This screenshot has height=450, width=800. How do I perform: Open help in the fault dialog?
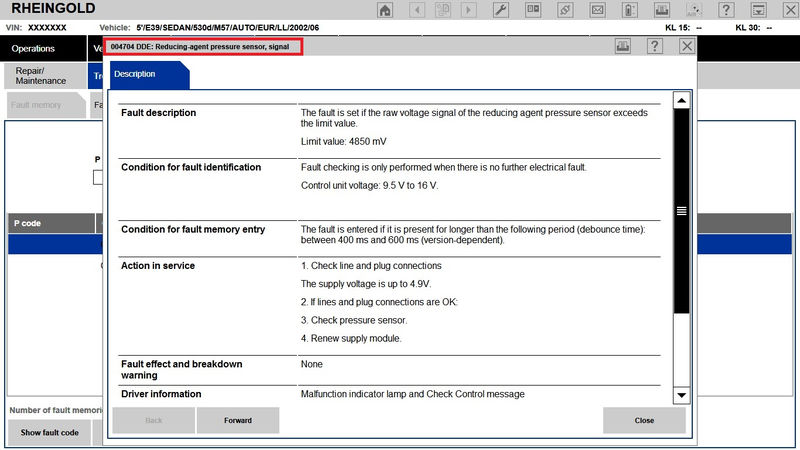click(x=655, y=46)
